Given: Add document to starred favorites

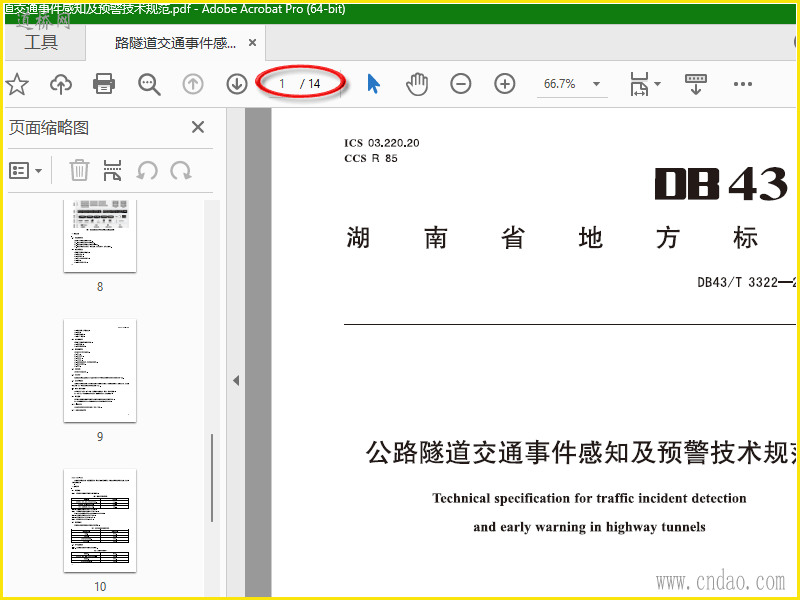Looking at the screenshot, I should [x=17, y=84].
